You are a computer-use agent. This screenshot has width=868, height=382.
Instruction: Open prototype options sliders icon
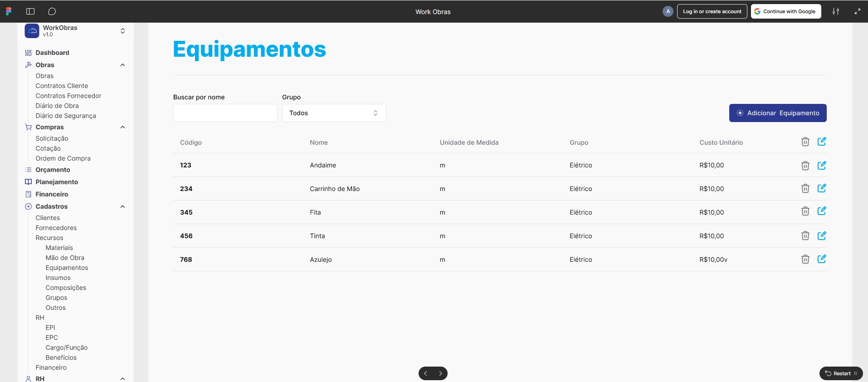pos(835,11)
